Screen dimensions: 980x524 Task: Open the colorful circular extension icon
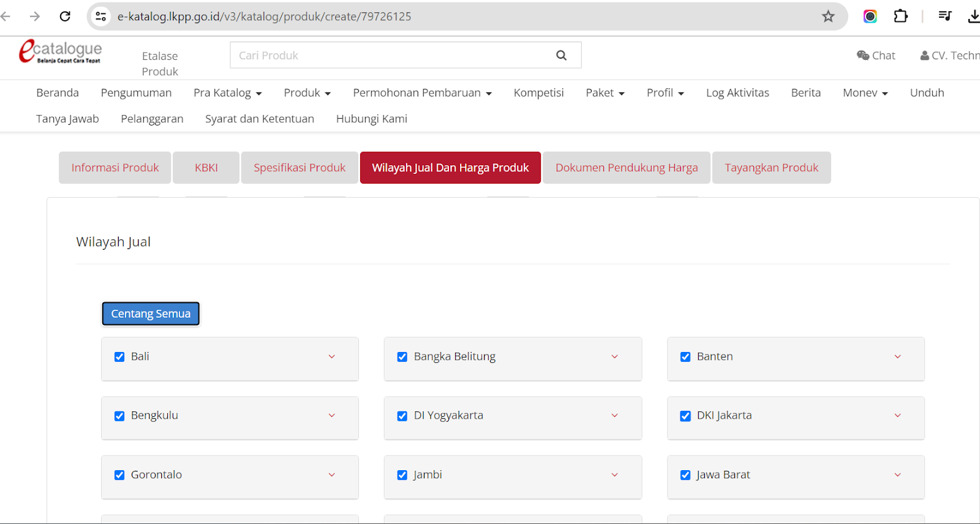(870, 17)
